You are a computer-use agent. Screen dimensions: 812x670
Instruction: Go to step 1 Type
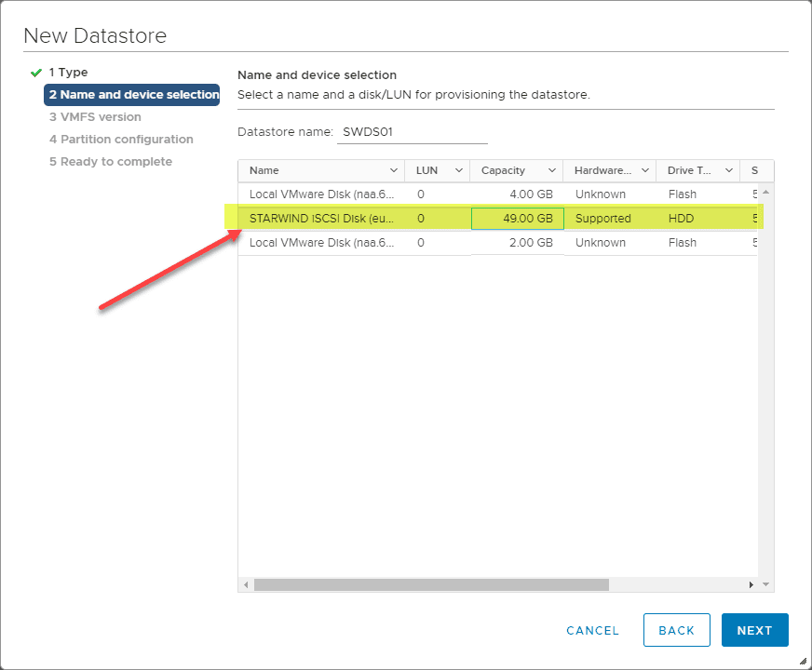point(68,73)
